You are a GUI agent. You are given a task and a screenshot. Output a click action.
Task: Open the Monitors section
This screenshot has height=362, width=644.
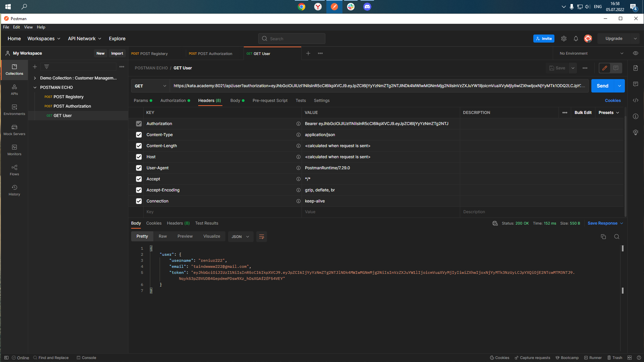[x=14, y=150]
